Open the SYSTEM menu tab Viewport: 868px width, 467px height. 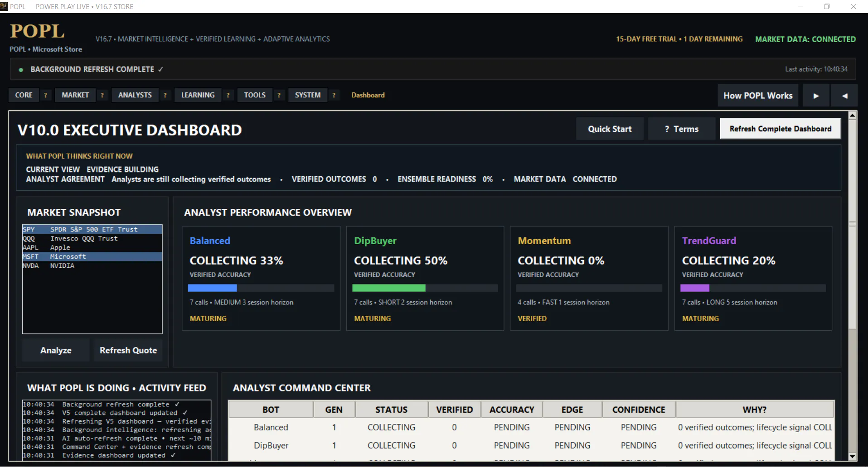308,95
